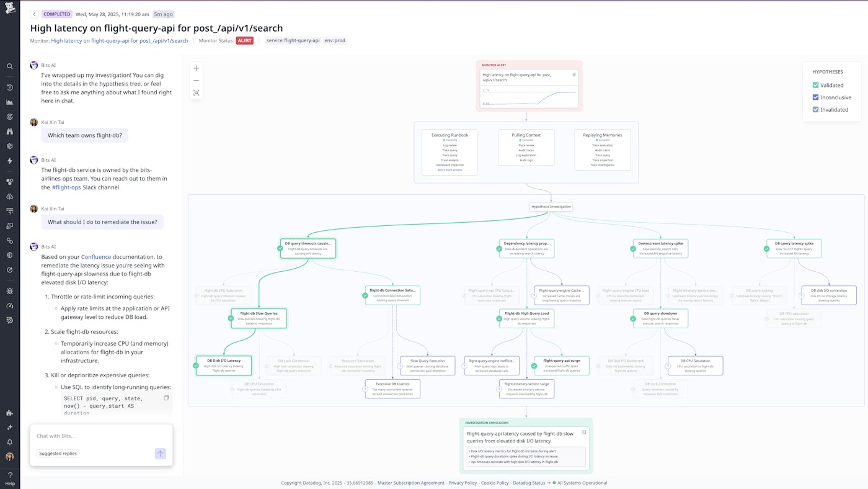Screen dimensions: 868x489
Task: Open search from the left sidebar
Action: (10, 66)
